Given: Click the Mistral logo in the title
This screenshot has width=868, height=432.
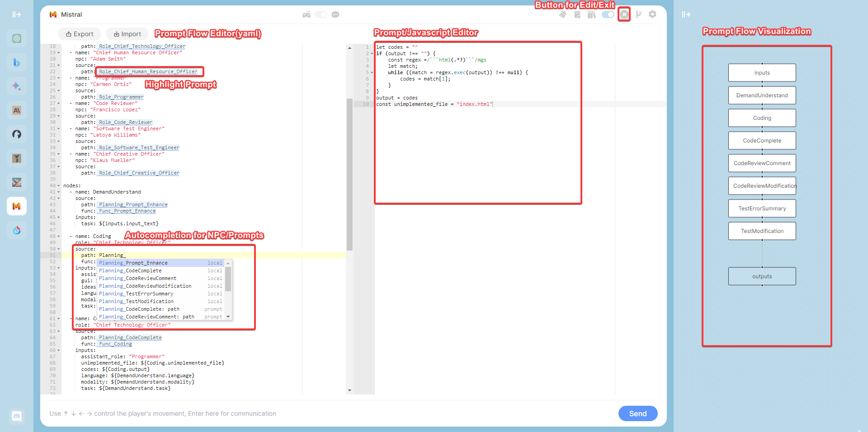Looking at the screenshot, I should (x=53, y=14).
